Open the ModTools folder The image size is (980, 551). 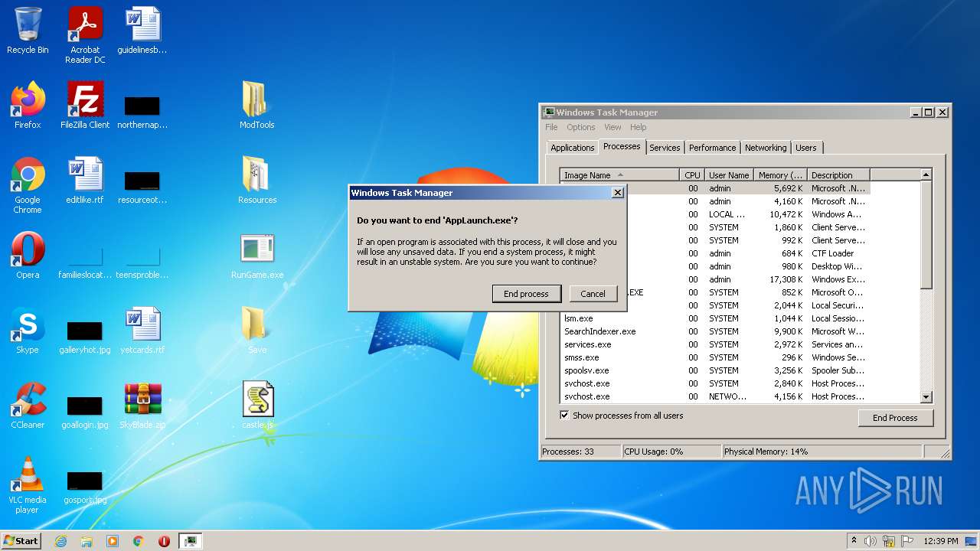257,106
